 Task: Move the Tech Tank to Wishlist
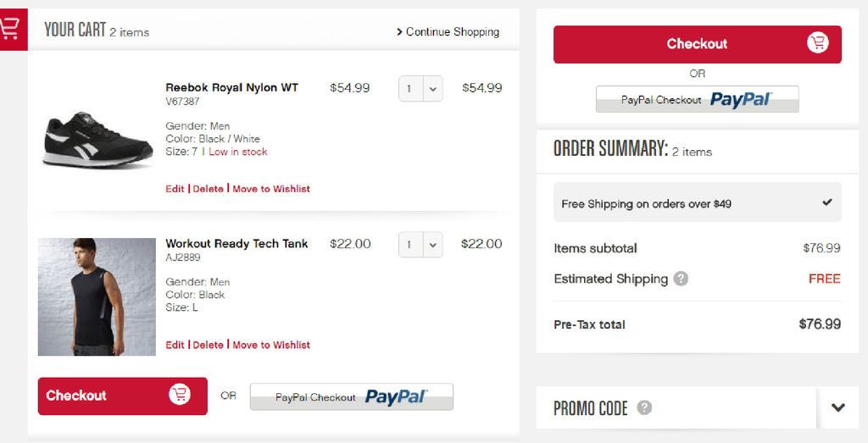click(x=271, y=345)
